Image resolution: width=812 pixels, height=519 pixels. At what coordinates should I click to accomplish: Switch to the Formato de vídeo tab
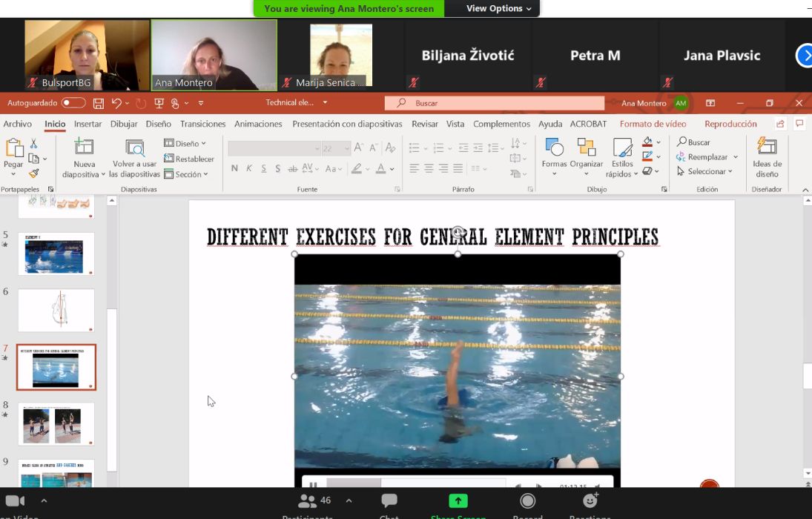(x=653, y=124)
